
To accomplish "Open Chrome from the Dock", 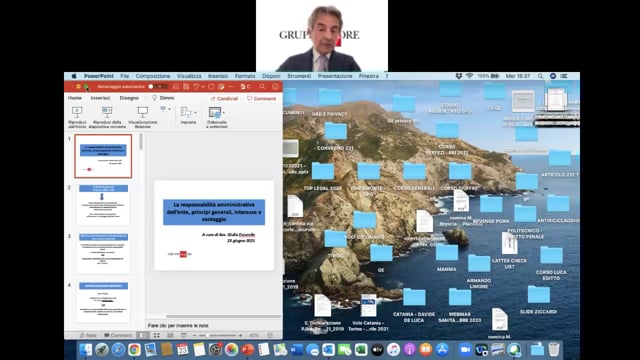I will (x=134, y=350).
